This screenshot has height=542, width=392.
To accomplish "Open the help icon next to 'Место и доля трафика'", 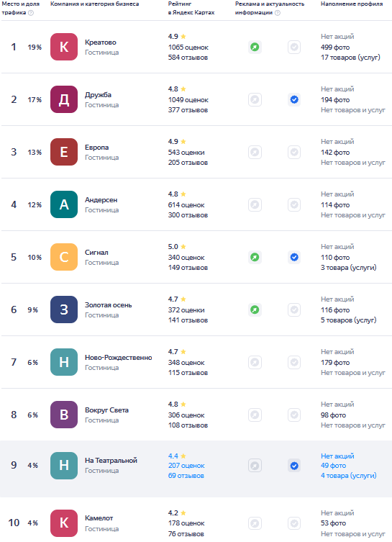I will [x=31, y=13].
